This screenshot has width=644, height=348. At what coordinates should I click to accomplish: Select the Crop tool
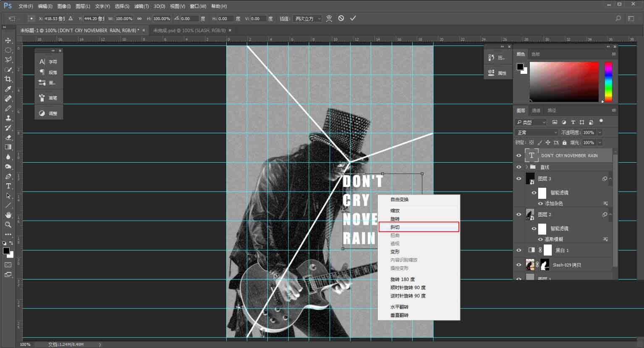click(x=8, y=79)
